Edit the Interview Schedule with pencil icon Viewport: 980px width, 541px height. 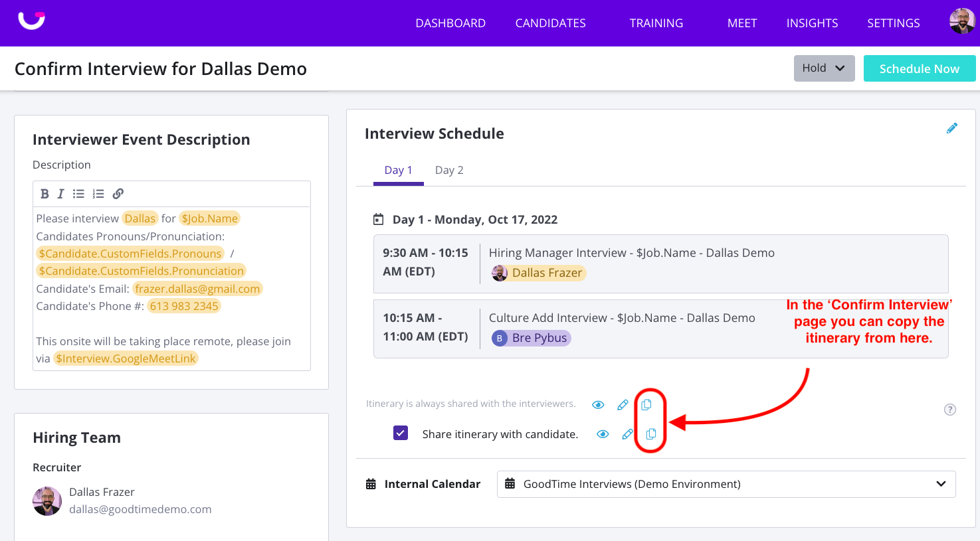[951, 128]
